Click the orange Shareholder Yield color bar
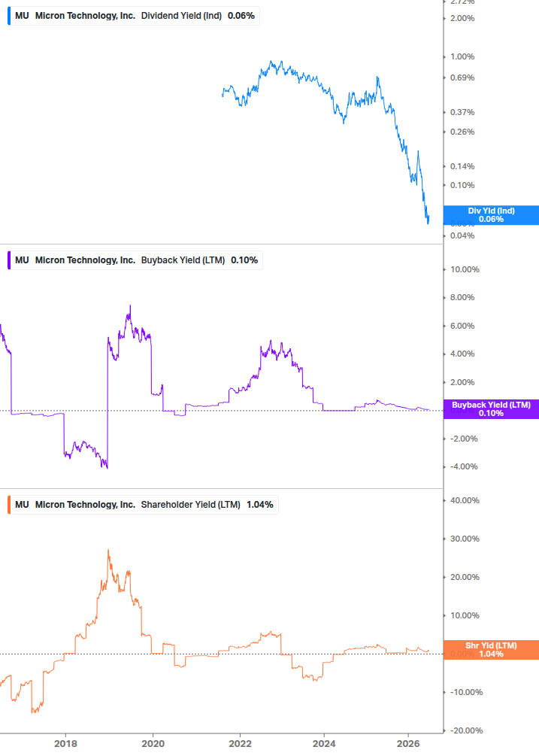The height and width of the screenshot is (756, 539). pos(9,504)
